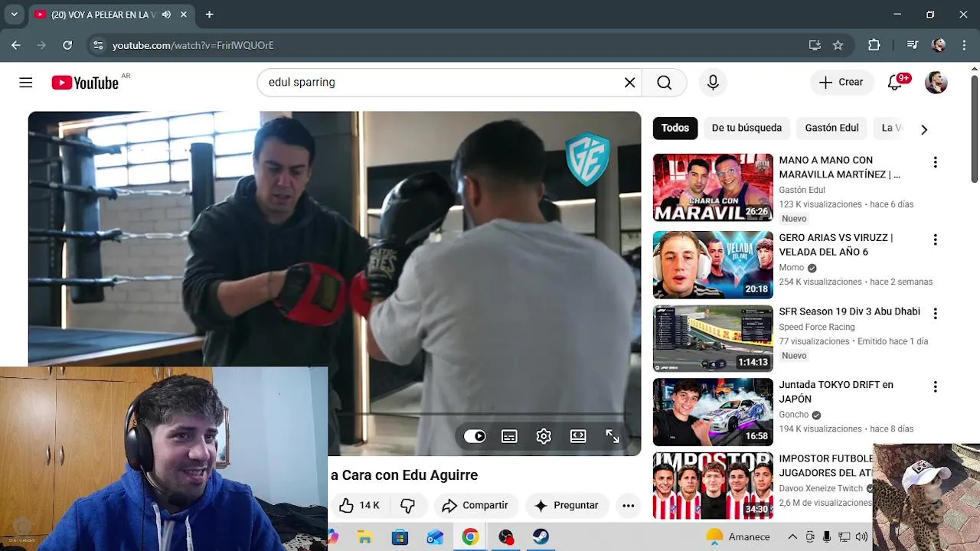Screen dimensions: 980x551
Task: Click the Preguntar button
Action: pos(567,505)
